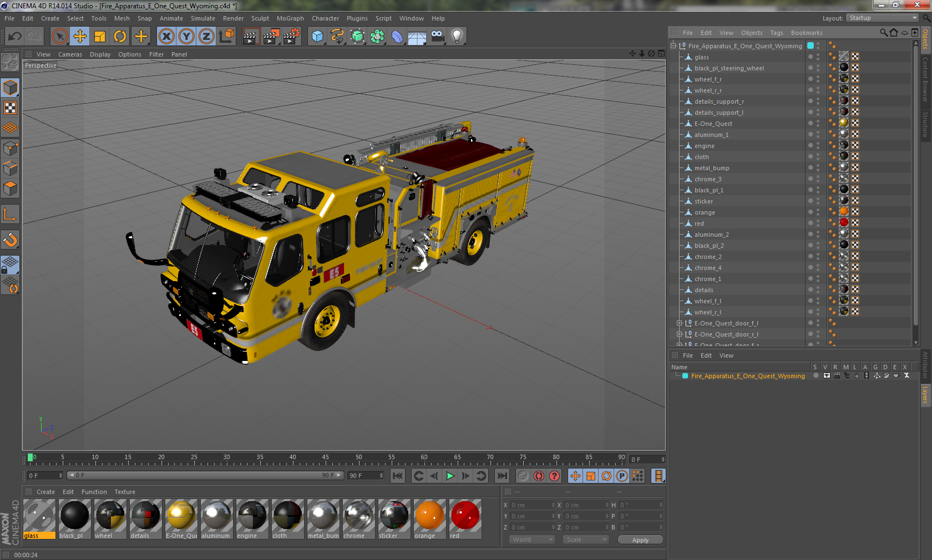This screenshot has width=932, height=560.
Task: Click Go to Start playback button
Action: click(x=398, y=476)
